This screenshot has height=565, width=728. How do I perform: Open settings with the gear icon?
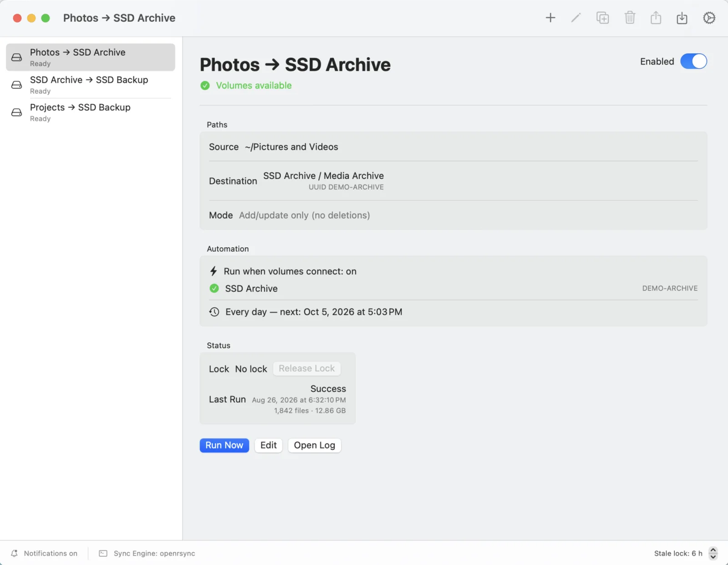[709, 18]
